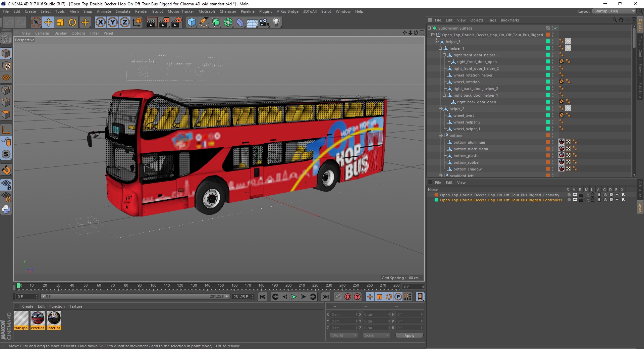Toggle Z axis lock
Viewport: 644px width, 349px height.
tap(125, 22)
